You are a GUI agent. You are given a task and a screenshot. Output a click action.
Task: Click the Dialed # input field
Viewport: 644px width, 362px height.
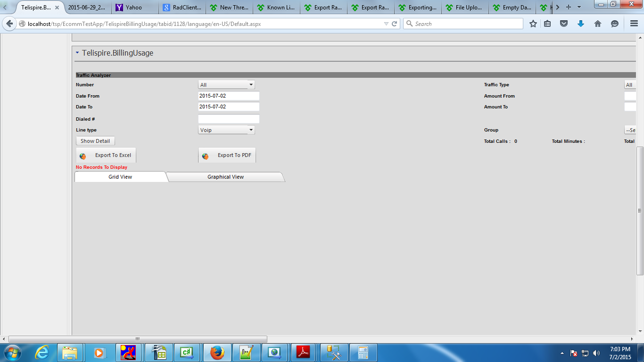(229, 119)
